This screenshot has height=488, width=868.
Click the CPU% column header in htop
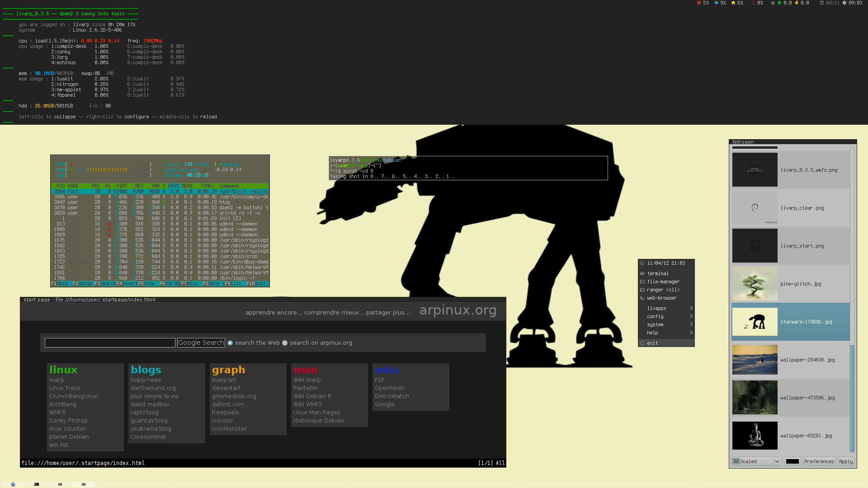[174, 186]
